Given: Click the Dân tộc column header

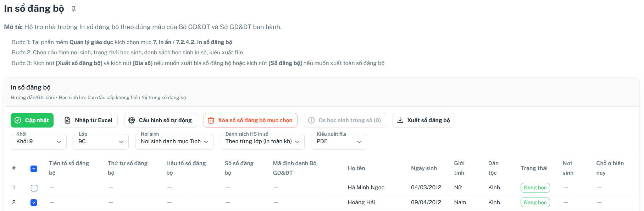Looking at the screenshot, I should (493, 168).
